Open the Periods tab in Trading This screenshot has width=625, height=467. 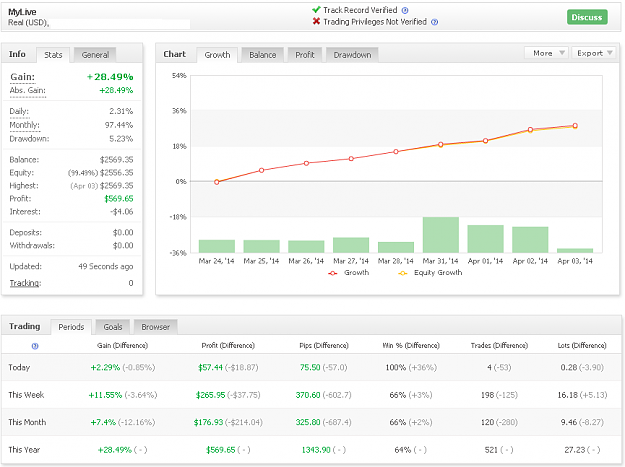click(71, 327)
